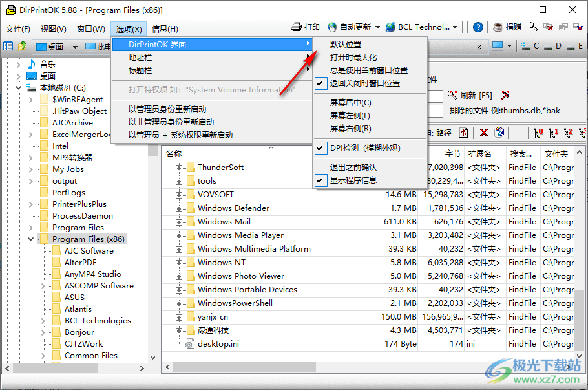This screenshot has width=588, height=390.
Task: Click the 打开时最大化 menu entry
Action: pyautogui.click(x=352, y=58)
